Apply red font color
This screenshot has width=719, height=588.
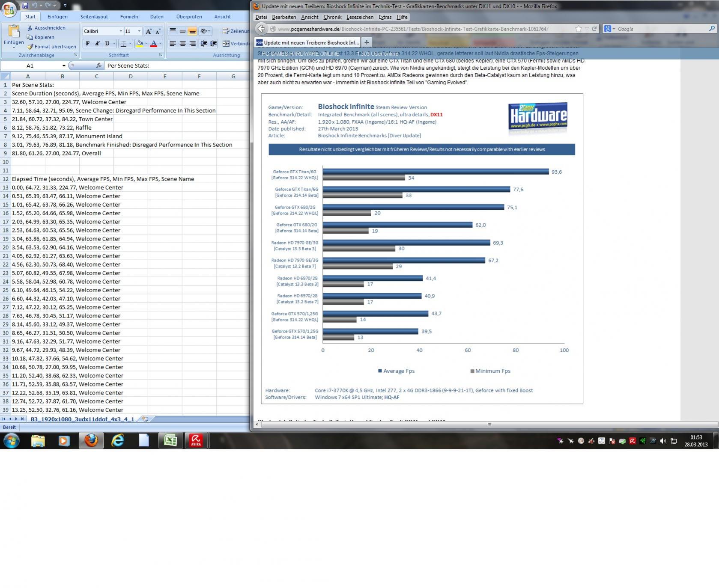click(x=154, y=44)
